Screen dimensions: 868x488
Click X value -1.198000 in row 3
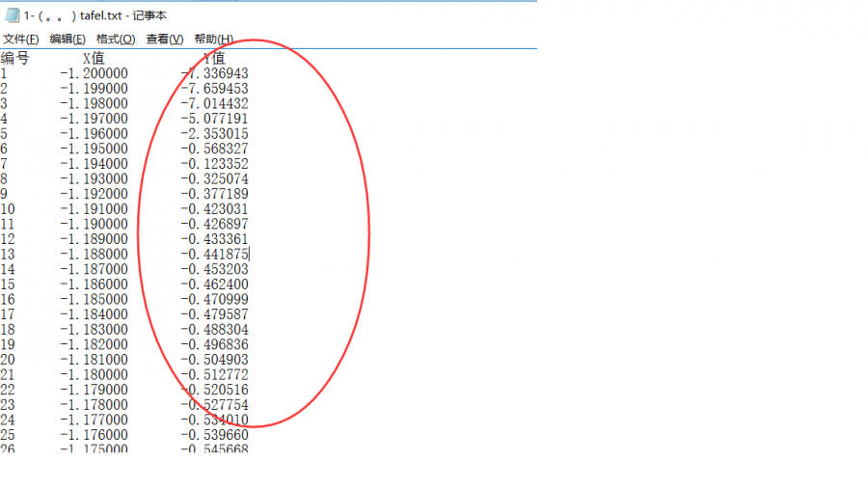click(95, 103)
